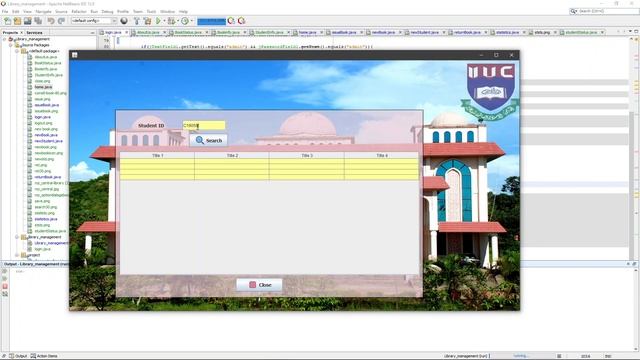Click the Debug Project toolbar icon
Viewport: 640px width, 360px height.
tap(171, 21)
